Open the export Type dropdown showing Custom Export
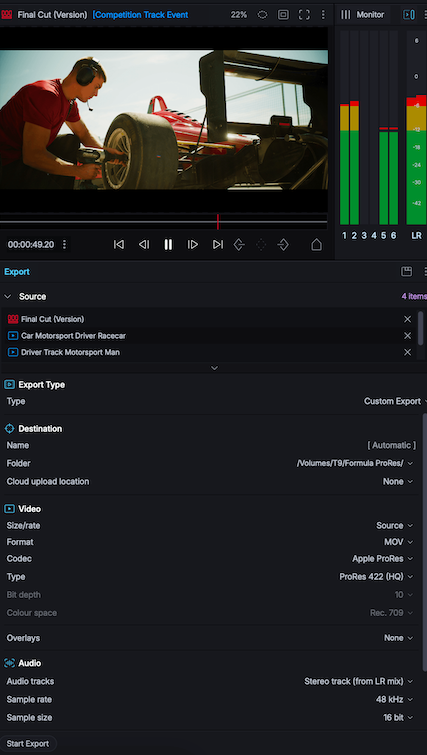 395,401
